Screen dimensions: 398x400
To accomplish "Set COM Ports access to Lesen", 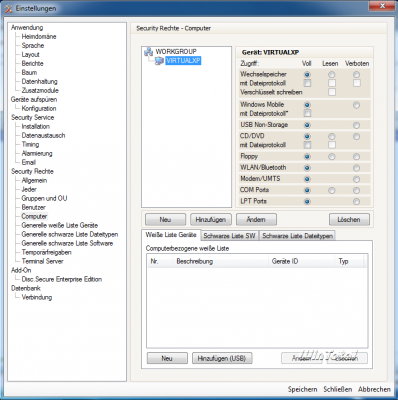I will coord(332,190).
